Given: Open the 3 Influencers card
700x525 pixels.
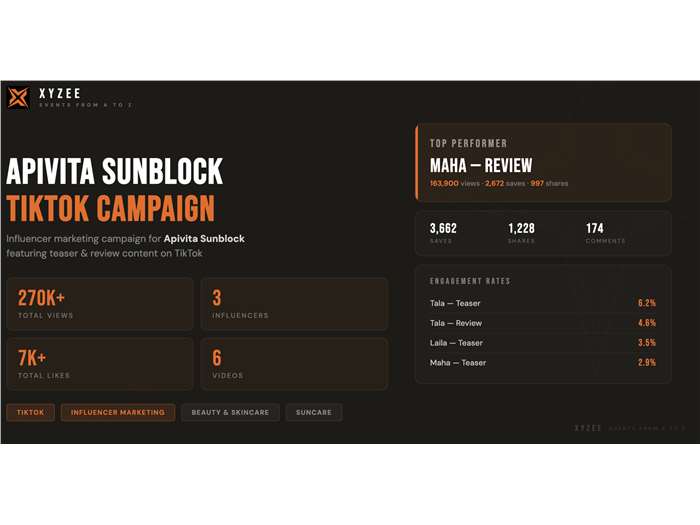Looking at the screenshot, I should click(294, 304).
